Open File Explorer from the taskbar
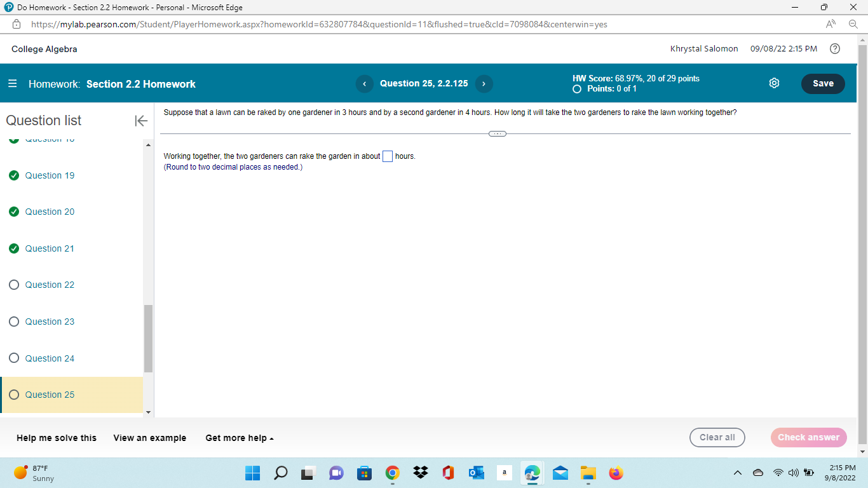Viewport: 868px width, 488px height. coord(588,473)
